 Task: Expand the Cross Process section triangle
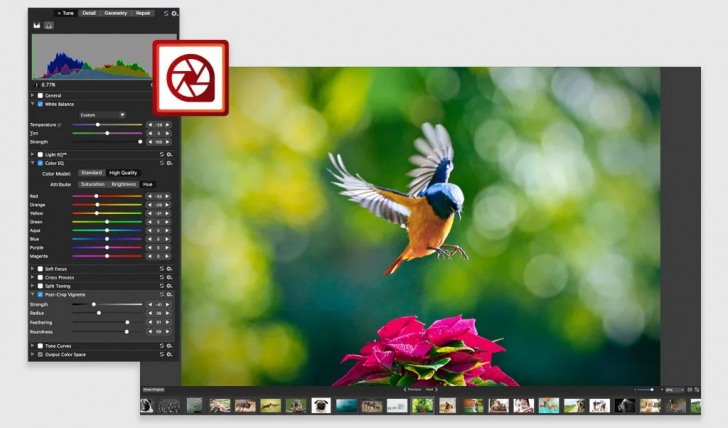tap(32, 277)
